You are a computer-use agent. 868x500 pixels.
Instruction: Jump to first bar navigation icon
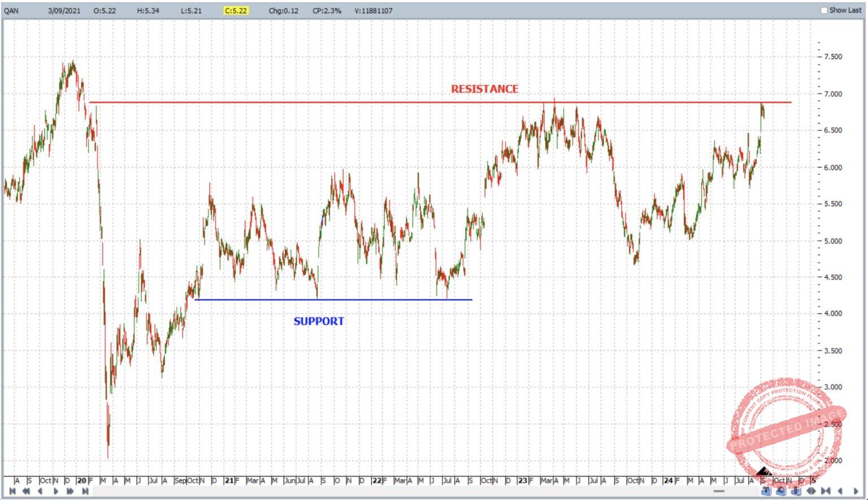[x=12, y=491]
